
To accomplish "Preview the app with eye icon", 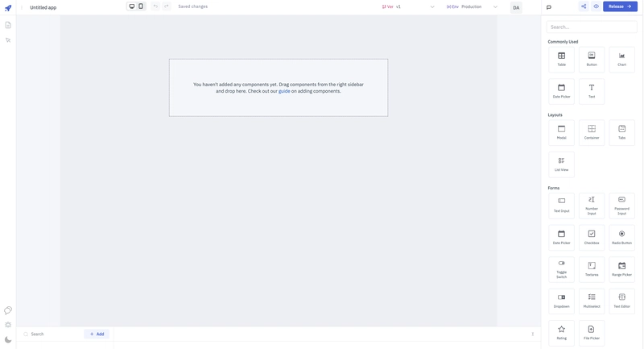I will coord(596,6).
